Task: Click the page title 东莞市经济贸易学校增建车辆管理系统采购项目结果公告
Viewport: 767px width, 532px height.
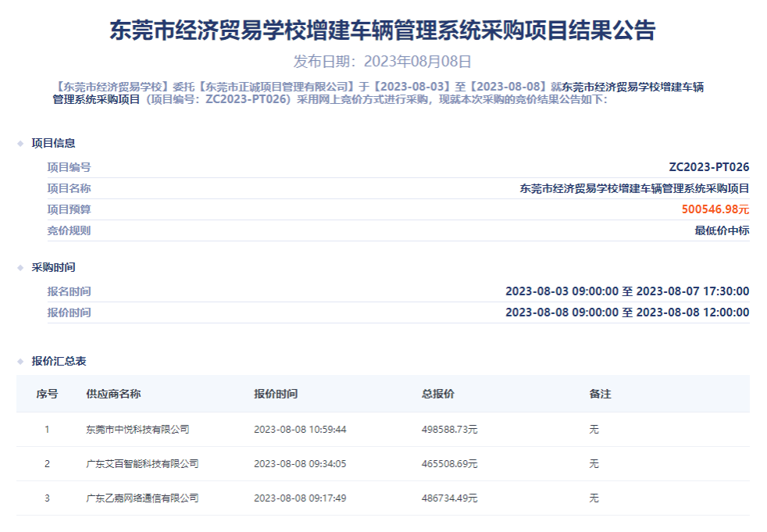Action: [x=382, y=30]
